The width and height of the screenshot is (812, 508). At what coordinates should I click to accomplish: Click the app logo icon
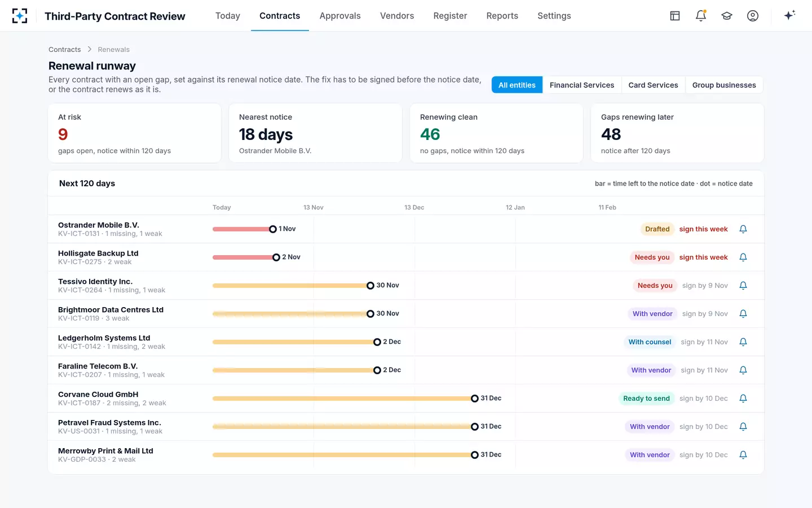[x=20, y=16]
